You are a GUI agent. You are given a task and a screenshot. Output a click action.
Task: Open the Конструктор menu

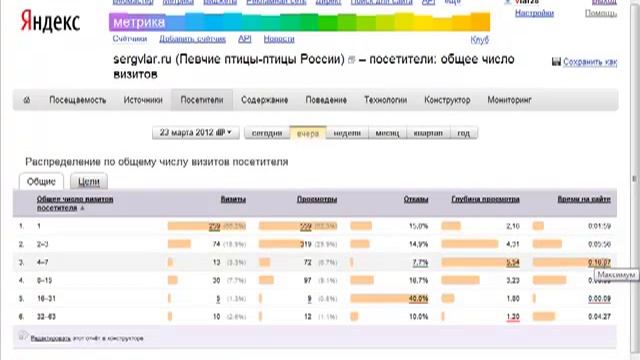(447, 100)
